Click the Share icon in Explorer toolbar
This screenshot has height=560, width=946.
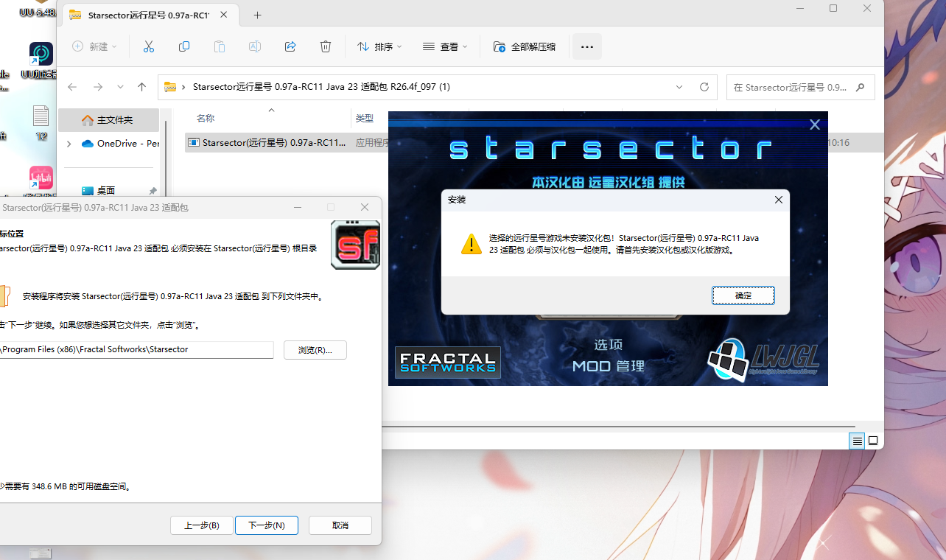pyautogui.click(x=290, y=46)
